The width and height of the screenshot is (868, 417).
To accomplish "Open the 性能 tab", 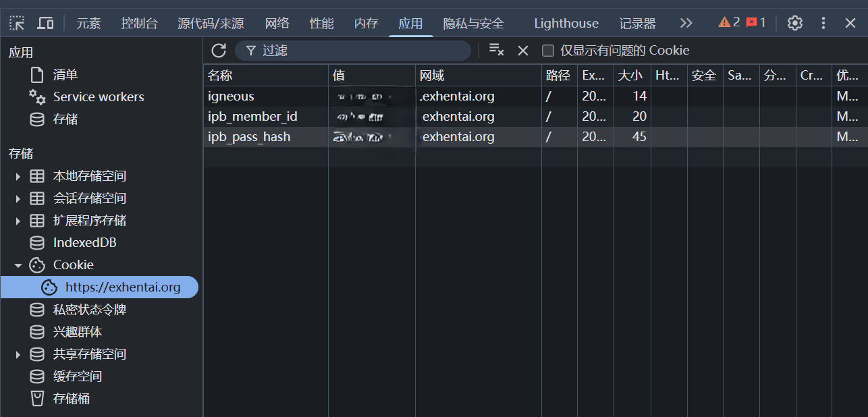I will pos(321,24).
